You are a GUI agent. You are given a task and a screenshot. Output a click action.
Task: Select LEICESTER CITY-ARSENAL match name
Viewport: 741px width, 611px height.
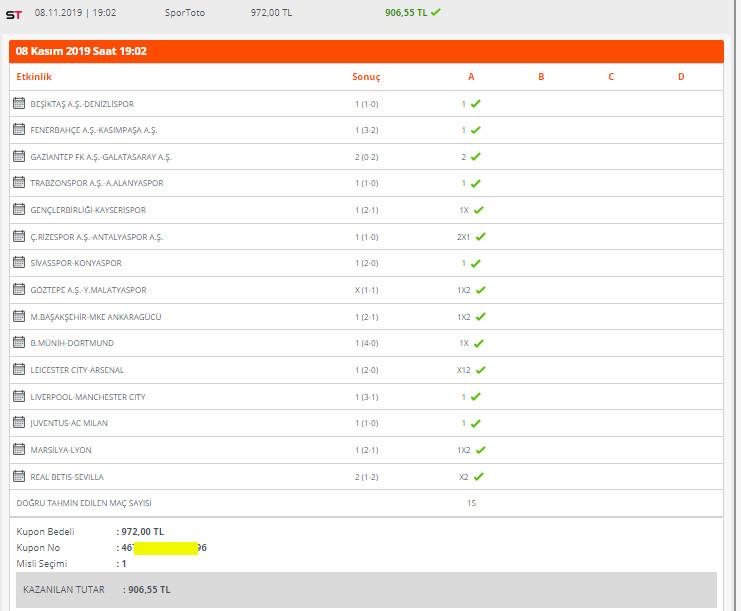click(78, 370)
